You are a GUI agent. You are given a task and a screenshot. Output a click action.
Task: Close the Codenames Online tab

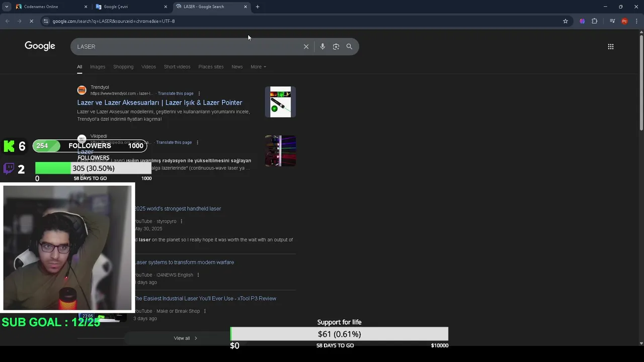point(86,7)
